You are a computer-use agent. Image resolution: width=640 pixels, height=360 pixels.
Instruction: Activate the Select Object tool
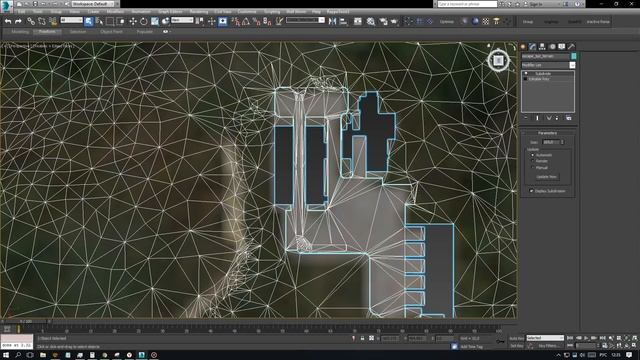click(89, 21)
